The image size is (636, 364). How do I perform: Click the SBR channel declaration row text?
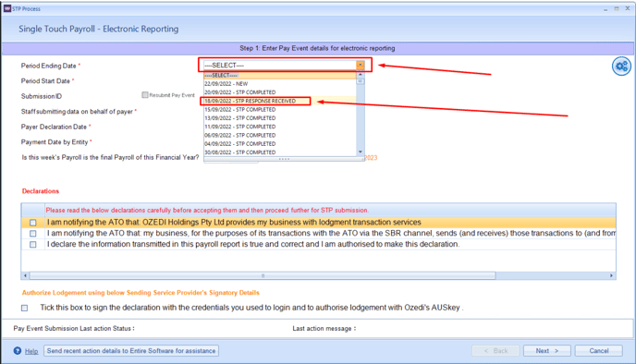point(331,233)
